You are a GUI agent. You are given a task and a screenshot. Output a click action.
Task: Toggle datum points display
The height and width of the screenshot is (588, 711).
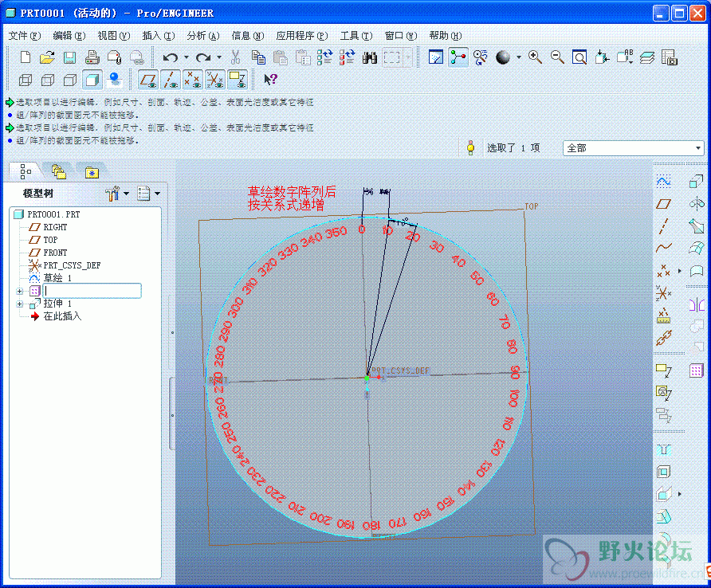193,80
